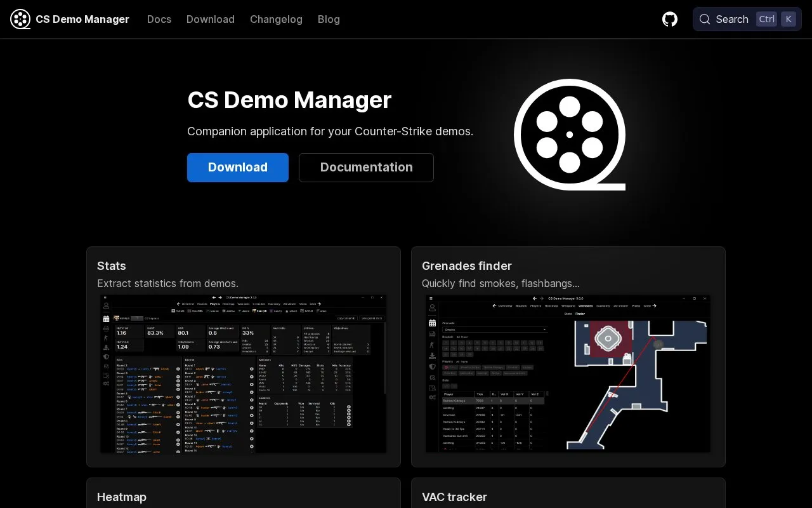The height and width of the screenshot is (508, 812).
Task: Open the Search box
Action: [x=747, y=19]
